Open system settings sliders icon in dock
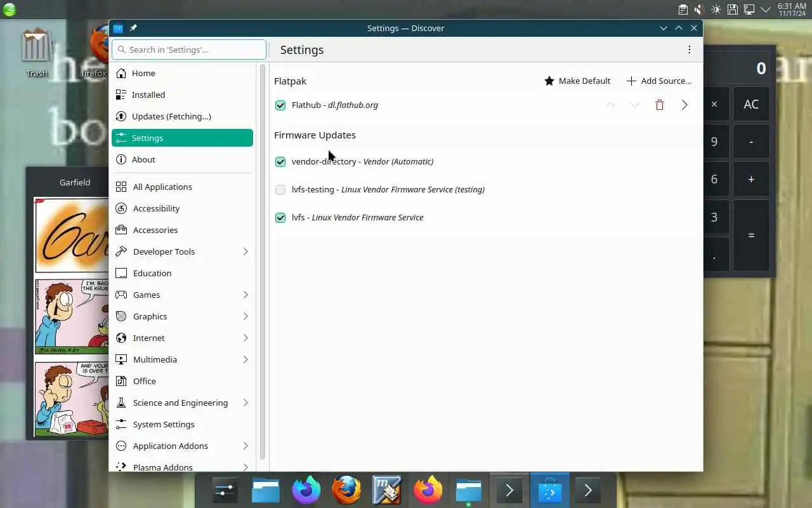The image size is (812, 508). pos(225,490)
